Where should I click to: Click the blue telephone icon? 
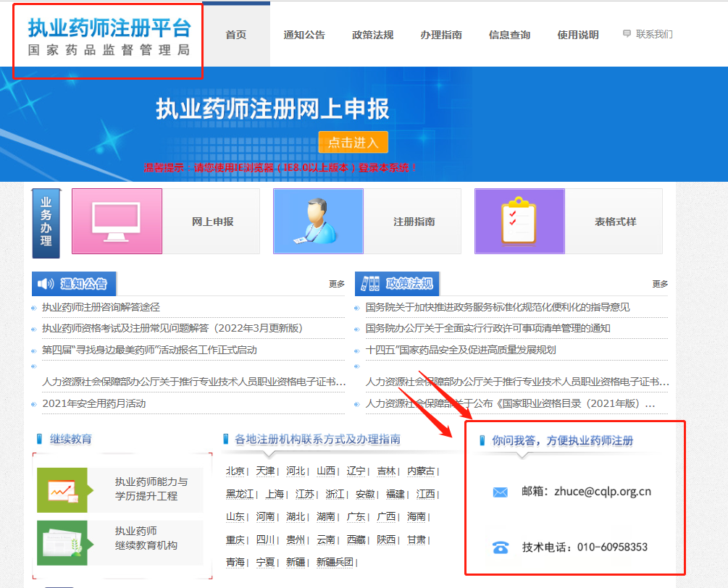pyautogui.click(x=500, y=547)
